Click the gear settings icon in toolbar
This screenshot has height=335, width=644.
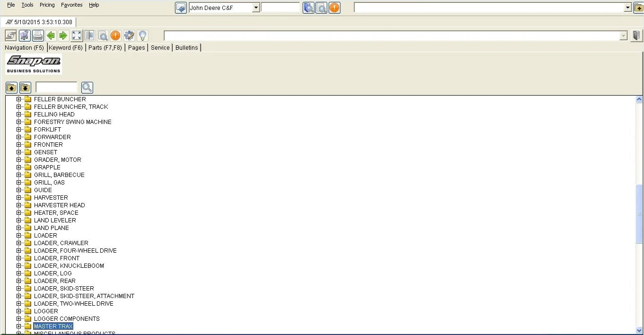129,35
